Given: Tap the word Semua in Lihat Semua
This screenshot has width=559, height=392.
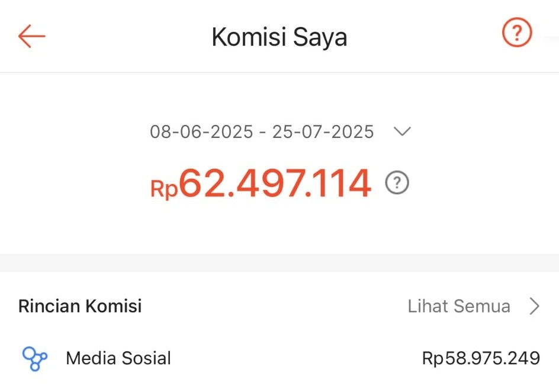Looking at the screenshot, I should [x=482, y=306].
